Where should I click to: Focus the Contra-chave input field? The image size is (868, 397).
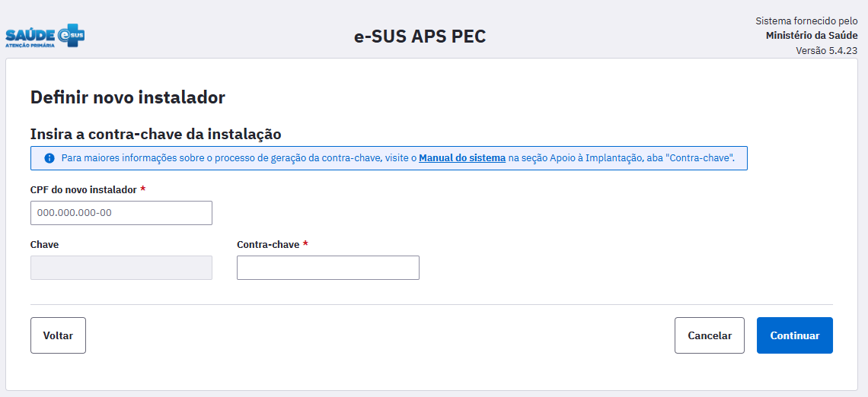pos(327,268)
